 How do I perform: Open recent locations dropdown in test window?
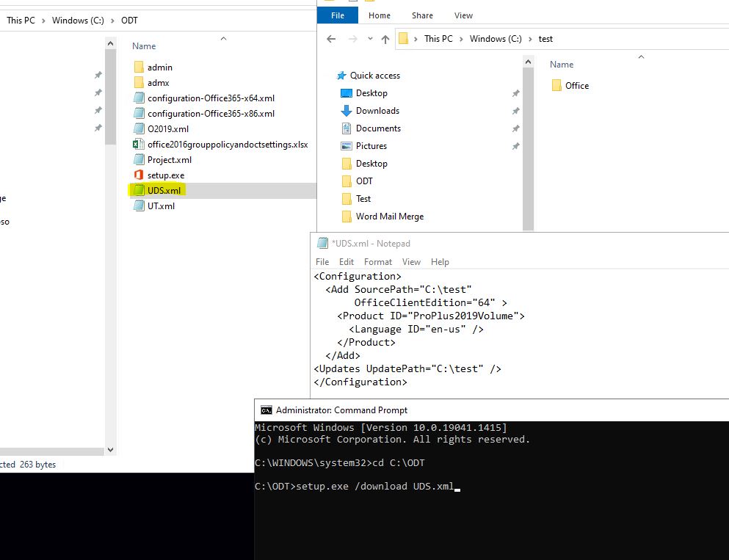(370, 39)
